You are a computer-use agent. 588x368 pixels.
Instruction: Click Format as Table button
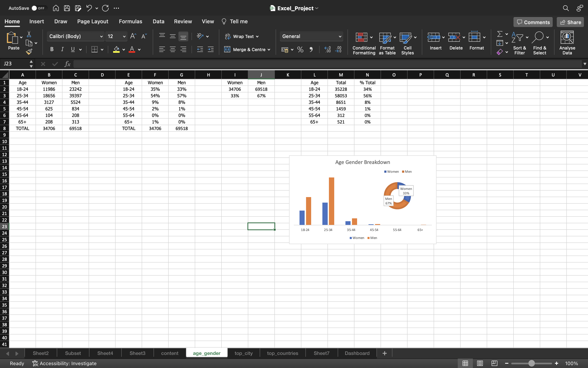(387, 43)
